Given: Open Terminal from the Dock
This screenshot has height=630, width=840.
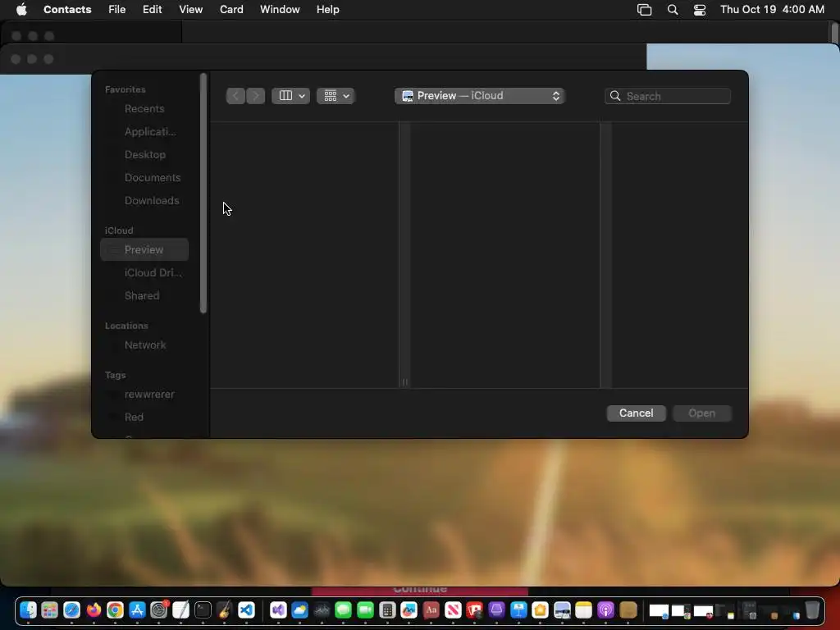Looking at the screenshot, I should (x=203, y=610).
